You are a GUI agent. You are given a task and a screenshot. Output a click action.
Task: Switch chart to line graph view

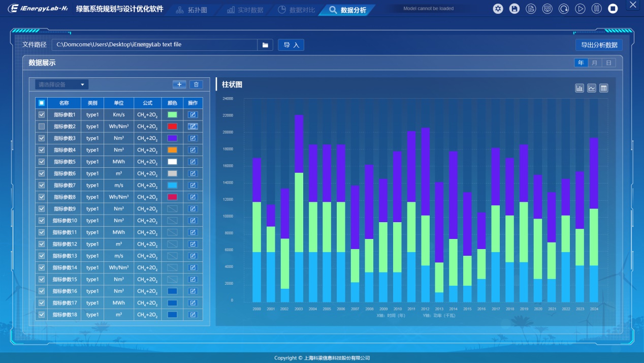592,88
